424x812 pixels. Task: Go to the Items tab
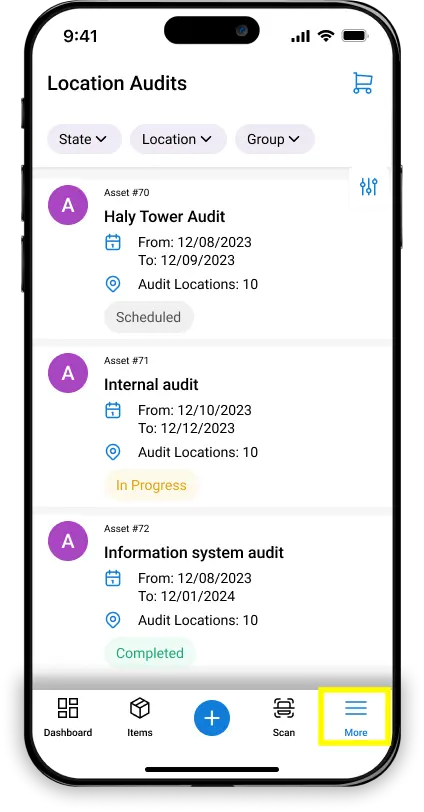click(x=140, y=717)
